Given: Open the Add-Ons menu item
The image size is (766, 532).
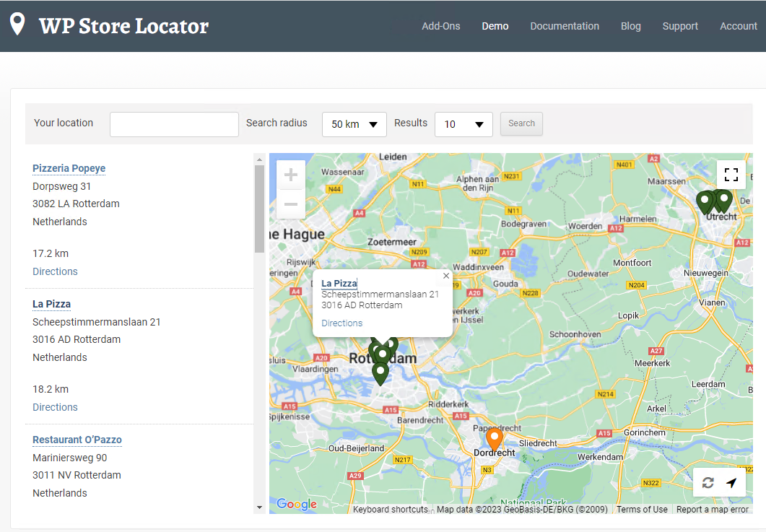Looking at the screenshot, I should [x=440, y=27].
